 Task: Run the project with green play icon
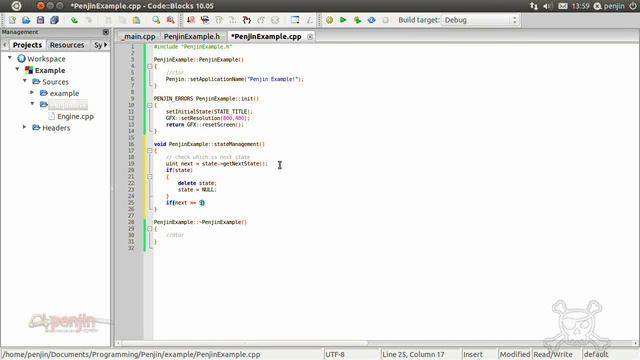(x=343, y=20)
